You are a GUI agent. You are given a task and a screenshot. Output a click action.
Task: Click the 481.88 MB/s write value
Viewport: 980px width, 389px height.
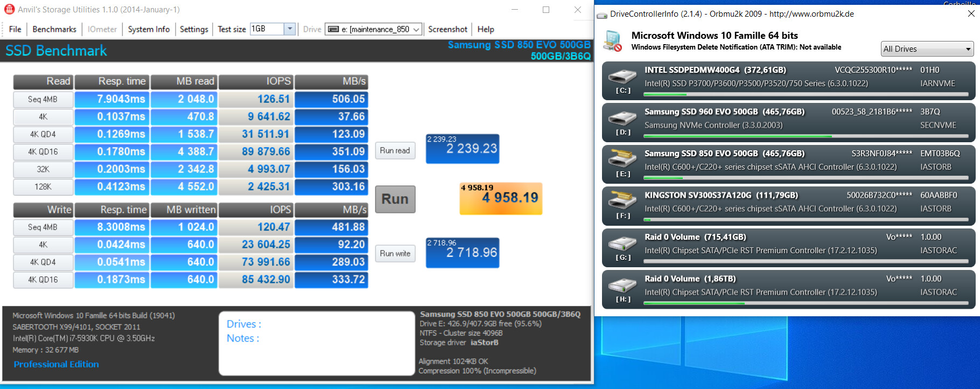pyautogui.click(x=332, y=227)
